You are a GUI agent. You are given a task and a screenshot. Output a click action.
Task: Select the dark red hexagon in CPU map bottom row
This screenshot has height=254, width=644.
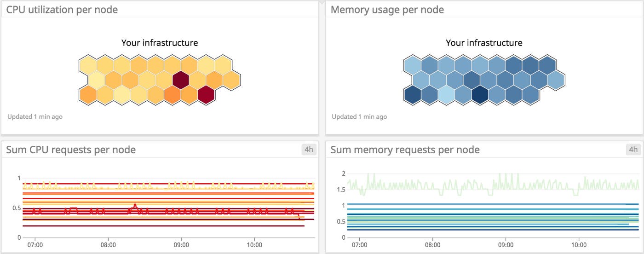[206, 95]
